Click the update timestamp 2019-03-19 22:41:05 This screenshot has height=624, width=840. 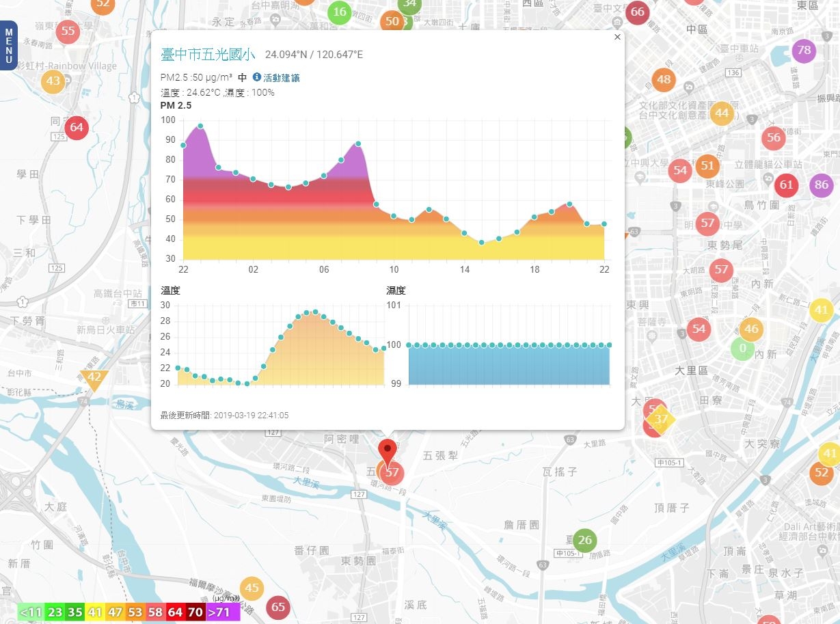(251, 415)
